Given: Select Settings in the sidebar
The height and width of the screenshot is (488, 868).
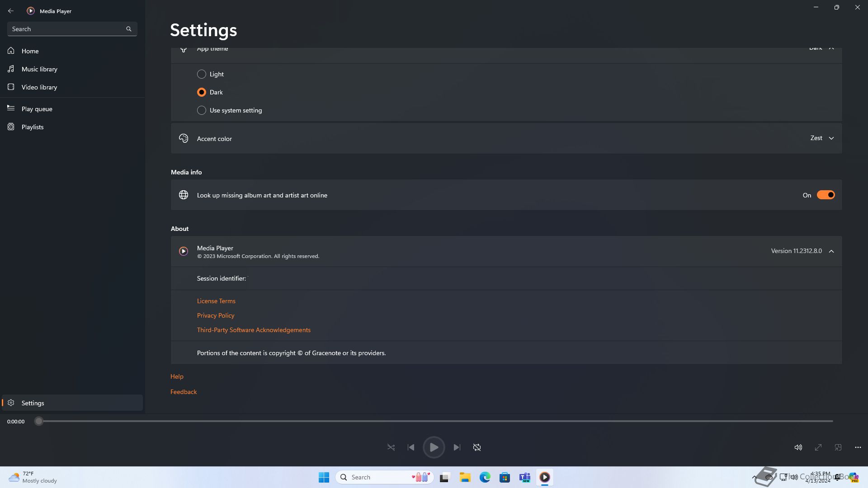Looking at the screenshot, I should [72, 403].
